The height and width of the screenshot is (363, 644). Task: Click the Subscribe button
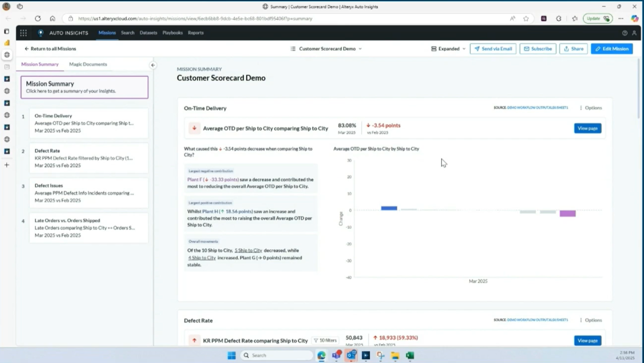point(538,49)
